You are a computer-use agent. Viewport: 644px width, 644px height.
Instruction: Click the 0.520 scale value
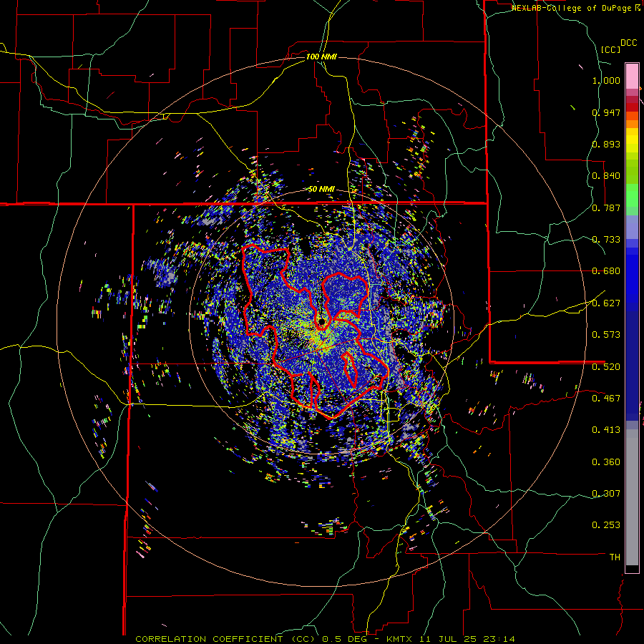[x=606, y=367]
